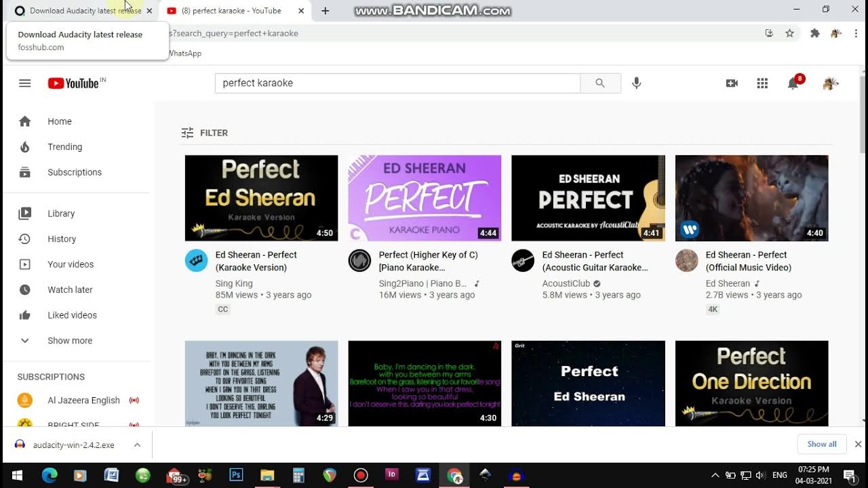This screenshot has width=868, height=488.
Task: Click the search magnifier button
Action: (600, 83)
